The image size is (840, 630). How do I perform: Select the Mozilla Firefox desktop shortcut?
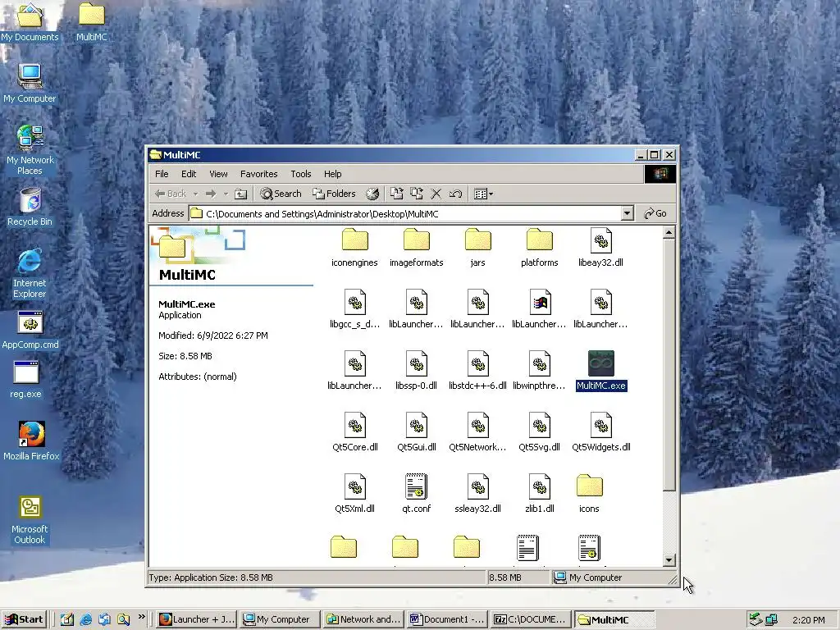(31, 441)
